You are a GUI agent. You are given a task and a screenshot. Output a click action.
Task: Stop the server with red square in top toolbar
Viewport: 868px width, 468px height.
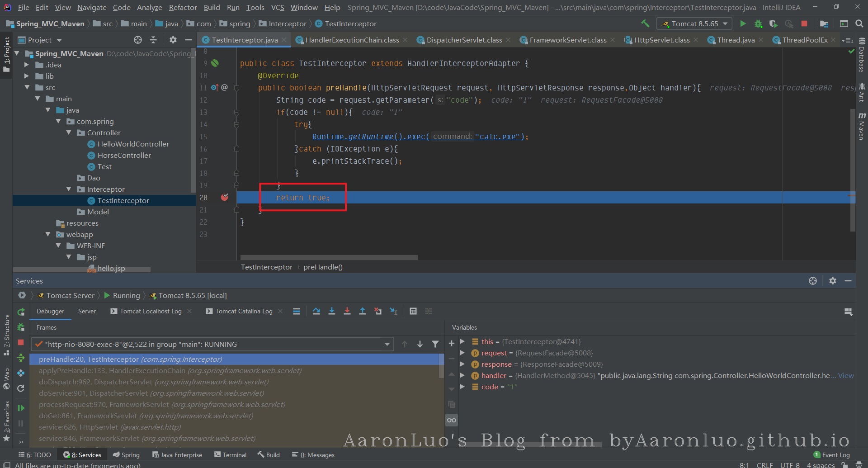(x=804, y=24)
